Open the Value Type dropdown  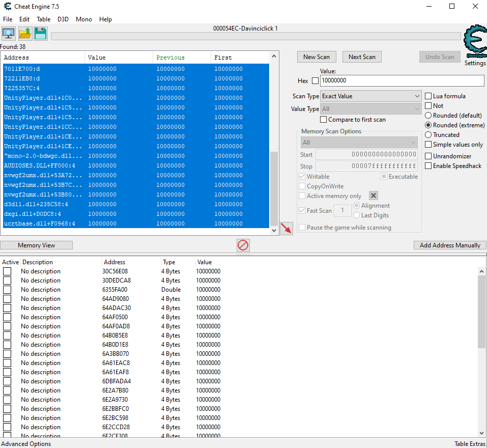click(370, 107)
